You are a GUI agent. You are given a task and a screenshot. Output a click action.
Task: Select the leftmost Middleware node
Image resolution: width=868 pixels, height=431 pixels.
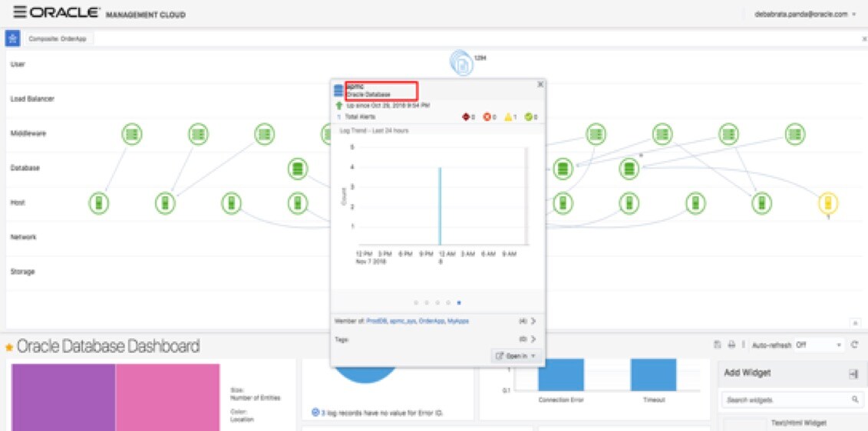pyautogui.click(x=132, y=134)
